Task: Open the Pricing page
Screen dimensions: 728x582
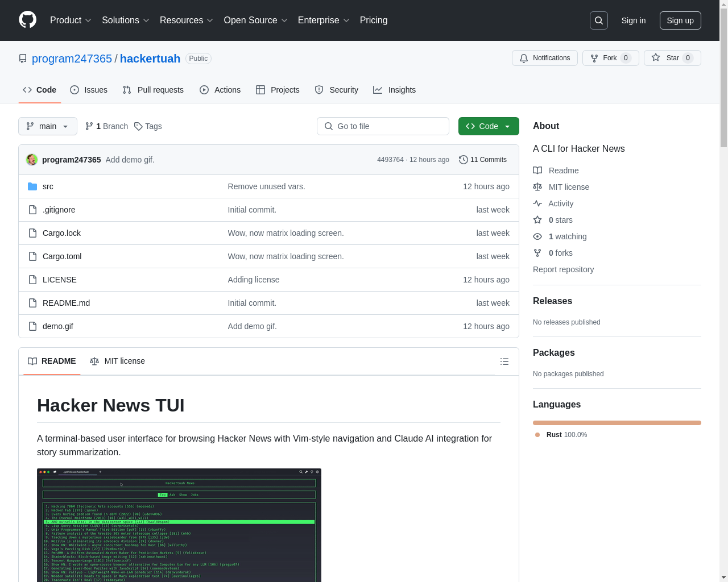Action: coord(374,20)
